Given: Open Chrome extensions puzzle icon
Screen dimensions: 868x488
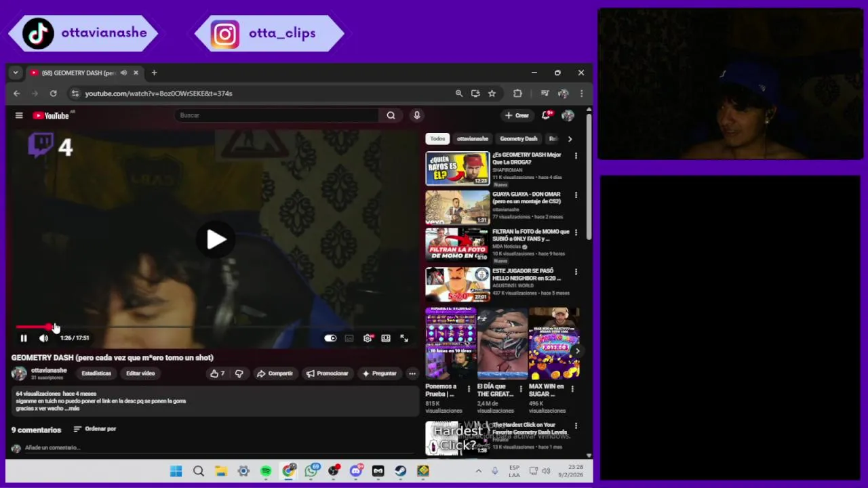Looking at the screenshot, I should pos(517,94).
